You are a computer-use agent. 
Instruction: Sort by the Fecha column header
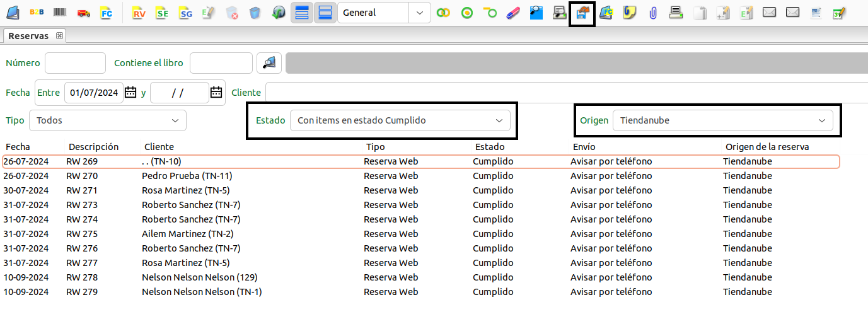point(18,147)
